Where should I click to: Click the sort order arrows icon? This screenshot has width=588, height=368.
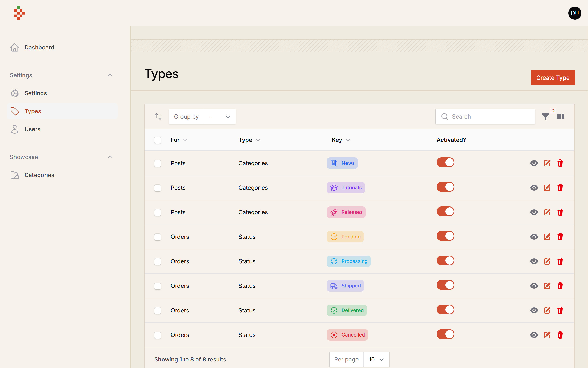(x=158, y=117)
